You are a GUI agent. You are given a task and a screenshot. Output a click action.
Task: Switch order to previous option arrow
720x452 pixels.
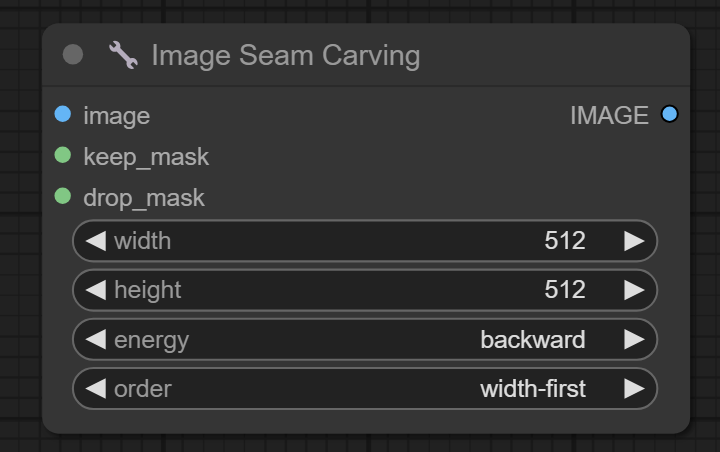96,389
